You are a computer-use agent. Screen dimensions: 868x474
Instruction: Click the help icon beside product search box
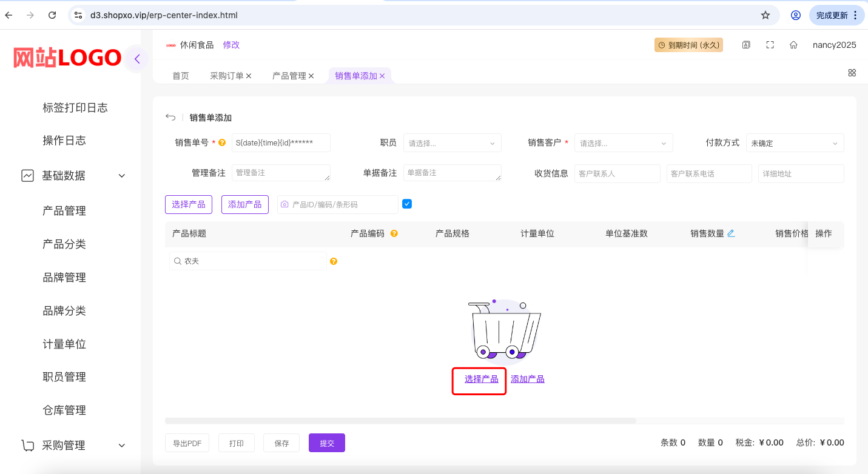(x=333, y=261)
